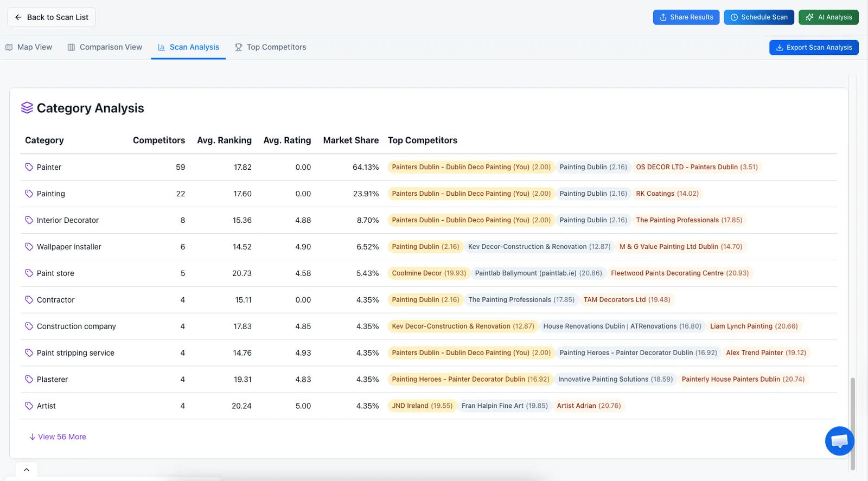Image resolution: width=868 pixels, height=481 pixels.
Task: Open the Top Competitors tab
Action: click(270, 47)
